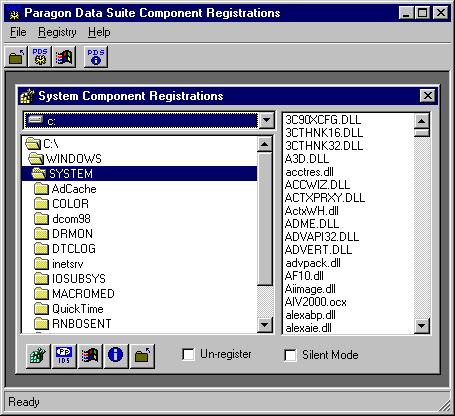The width and height of the screenshot is (455, 416).
Task: Maximize the Paragon Data Suite window
Action: (x=423, y=13)
